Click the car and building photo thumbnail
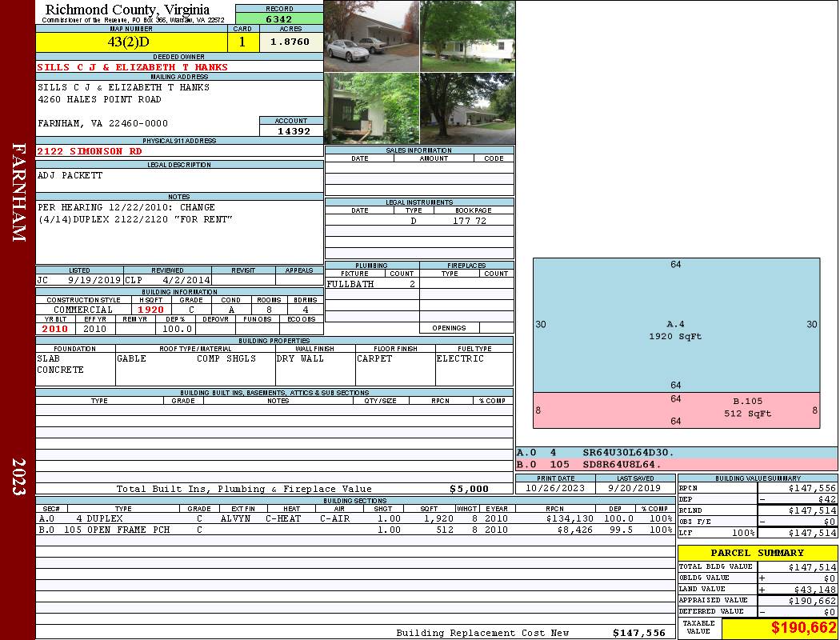 pos(371,37)
